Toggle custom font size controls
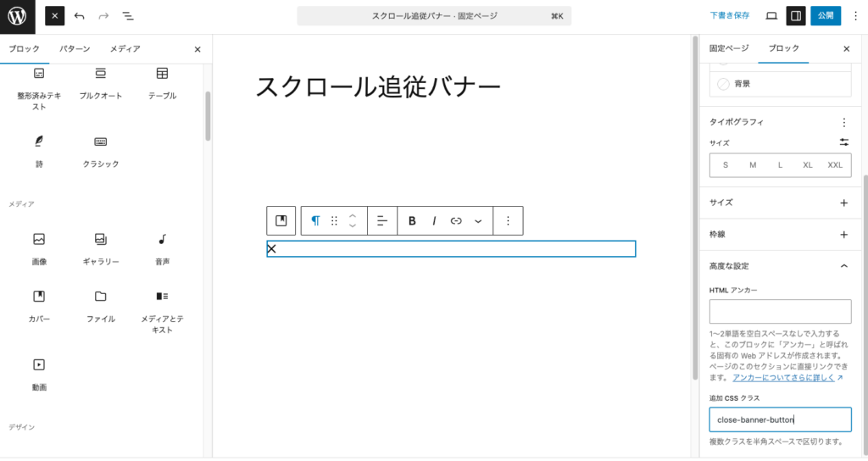 click(x=843, y=142)
